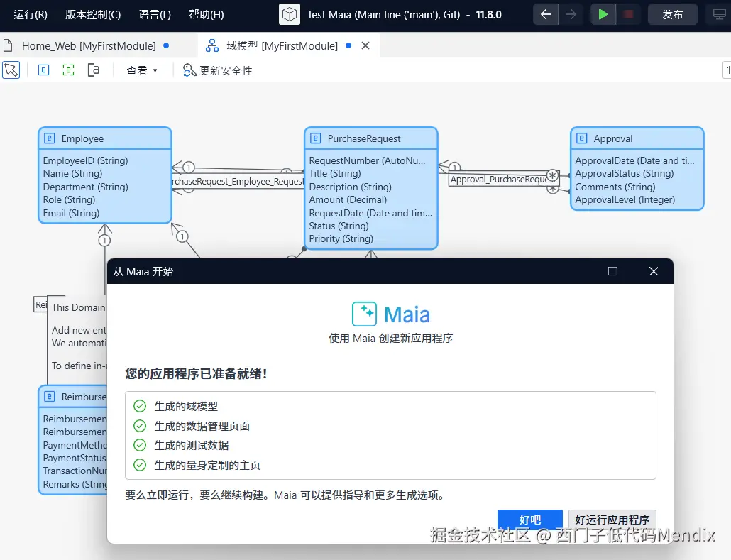
Task: Select the PurchaseRequest entity header
Action: 371,138
